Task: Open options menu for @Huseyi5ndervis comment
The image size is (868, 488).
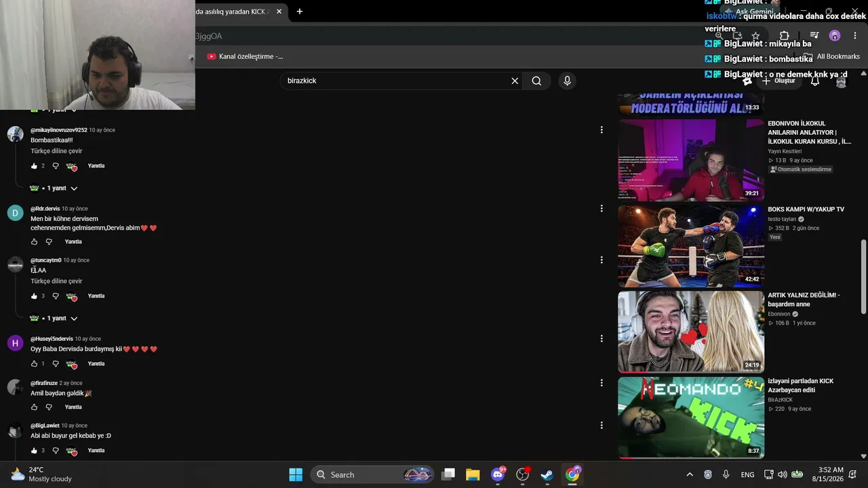Action: (601, 338)
